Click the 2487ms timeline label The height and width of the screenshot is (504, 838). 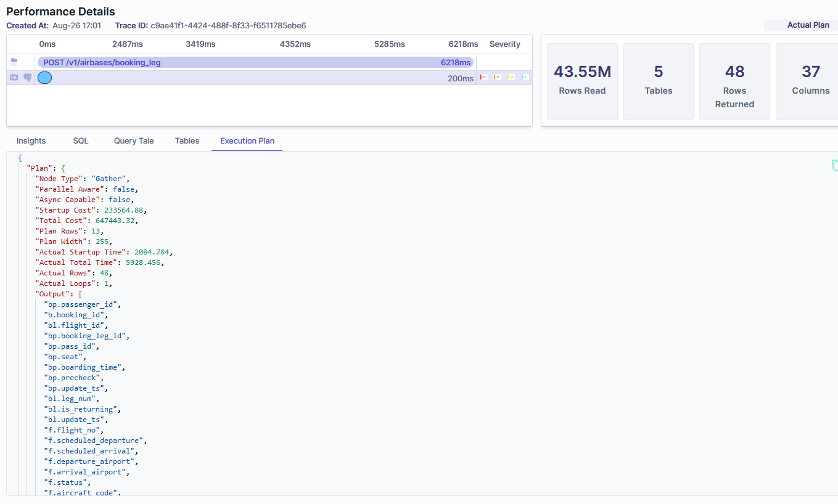(x=128, y=44)
